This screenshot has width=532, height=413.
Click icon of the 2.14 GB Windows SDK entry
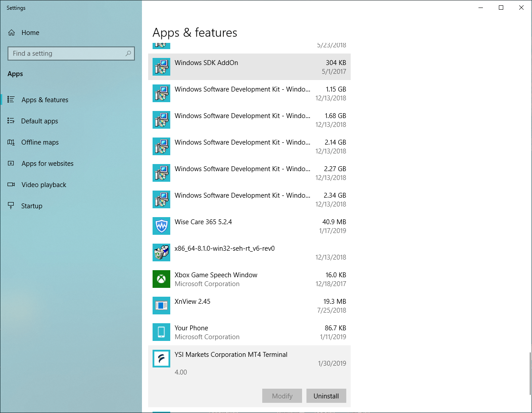pyautogui.click(x=161, y=146)
